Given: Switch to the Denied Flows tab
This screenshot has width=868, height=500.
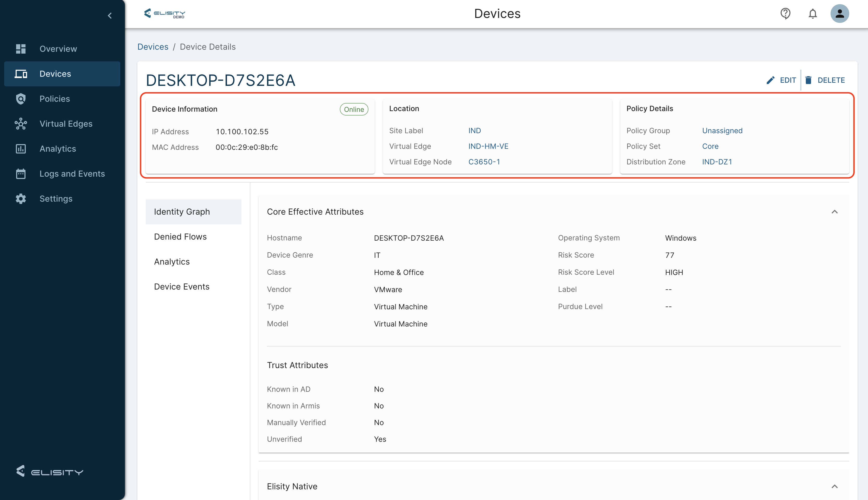Looking at the screenshot, I should point(180,237).
